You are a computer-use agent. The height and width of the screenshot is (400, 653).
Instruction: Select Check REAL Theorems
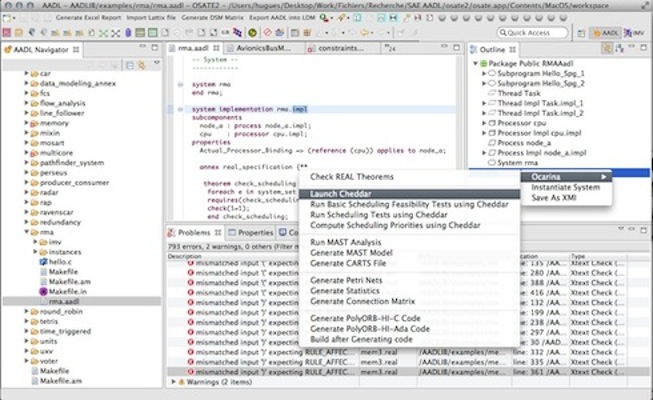coord(351,177)
